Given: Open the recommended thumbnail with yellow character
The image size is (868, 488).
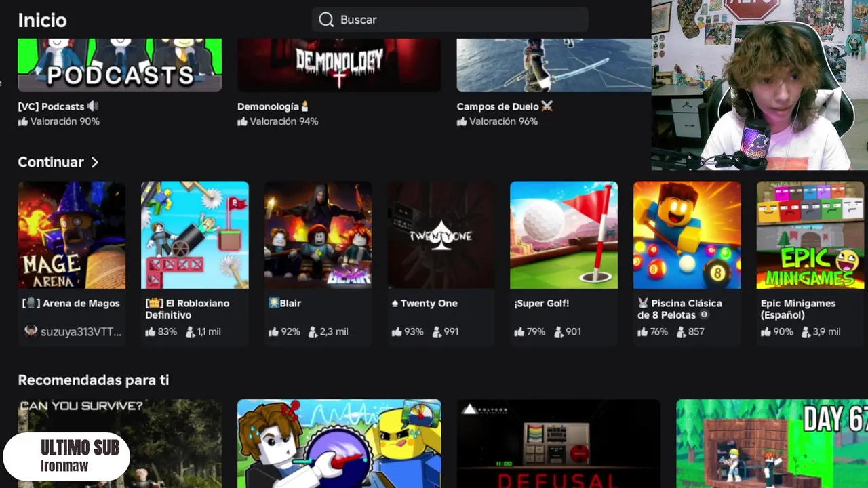Looking at the screenshot, I should tap(339, 443).
